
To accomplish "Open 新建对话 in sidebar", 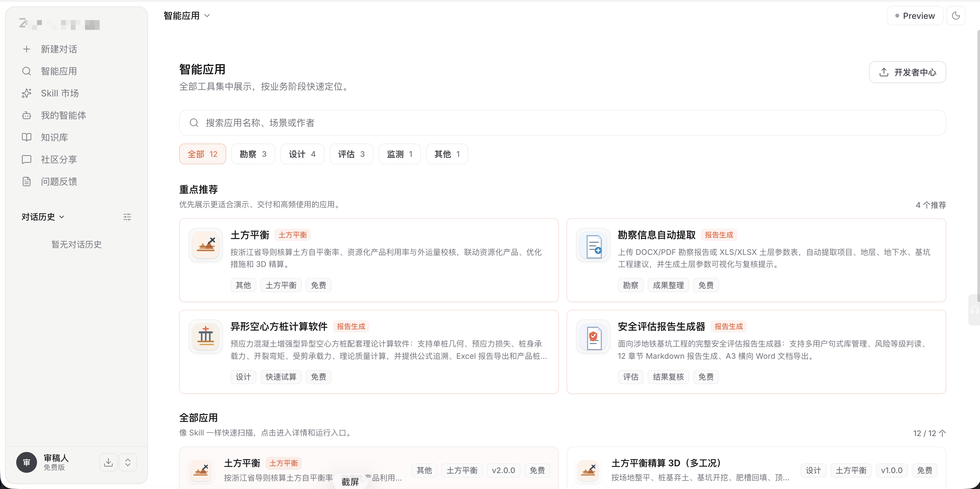I will [x=77, y=49].
